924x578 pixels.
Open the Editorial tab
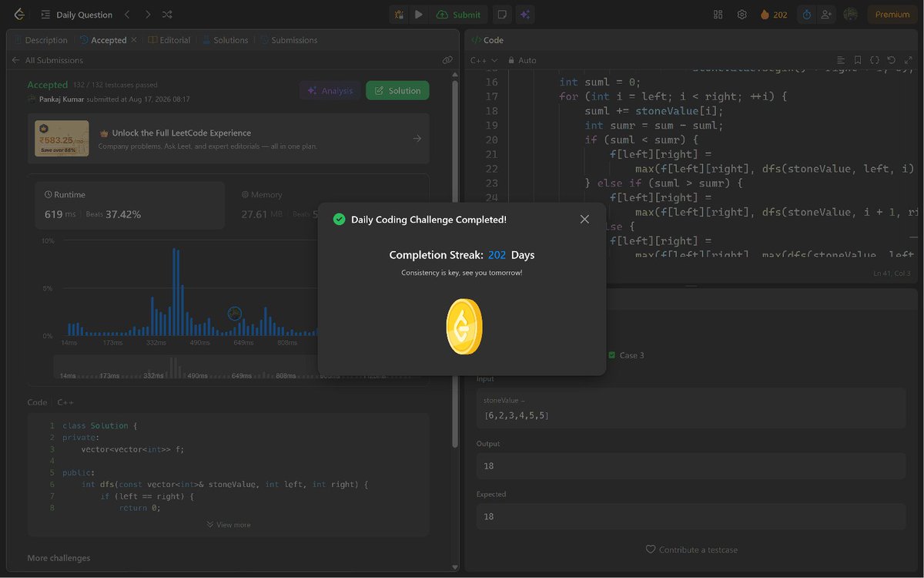pyautogui.click(x=169, y=40)
